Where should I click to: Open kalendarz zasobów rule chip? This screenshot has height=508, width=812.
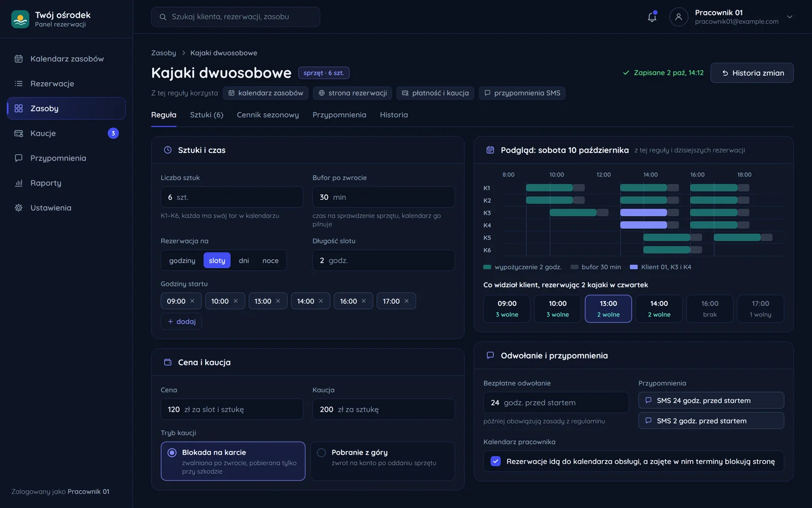coord(265,93)
